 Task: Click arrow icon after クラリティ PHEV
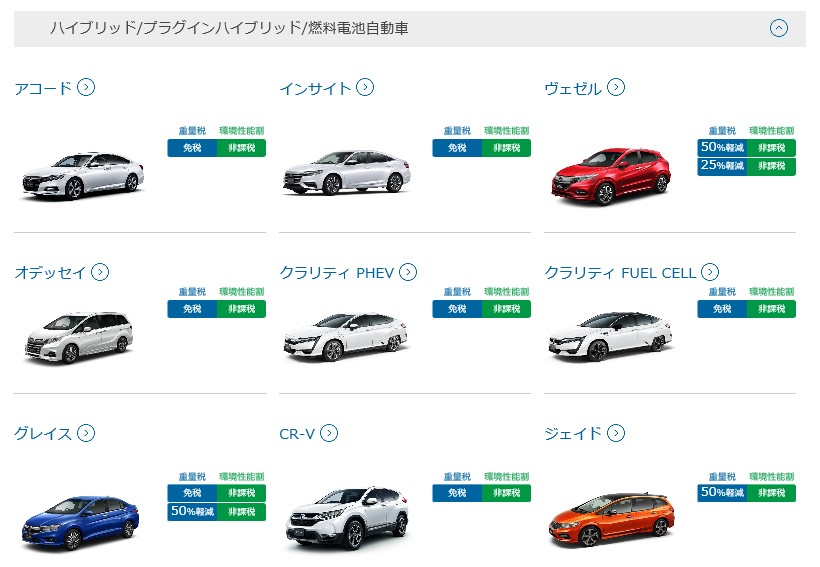408,272
